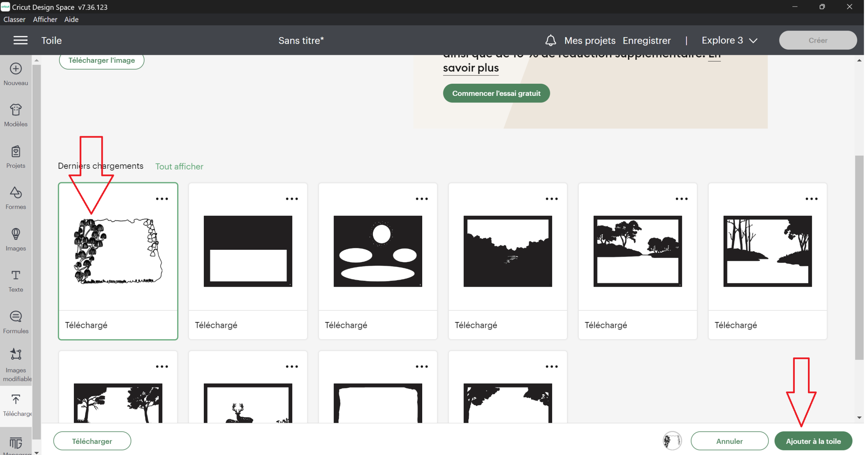Screen dimensions: 868x455
Task: Open options for the deer frame upload
Action: click(x=292, y=366)
